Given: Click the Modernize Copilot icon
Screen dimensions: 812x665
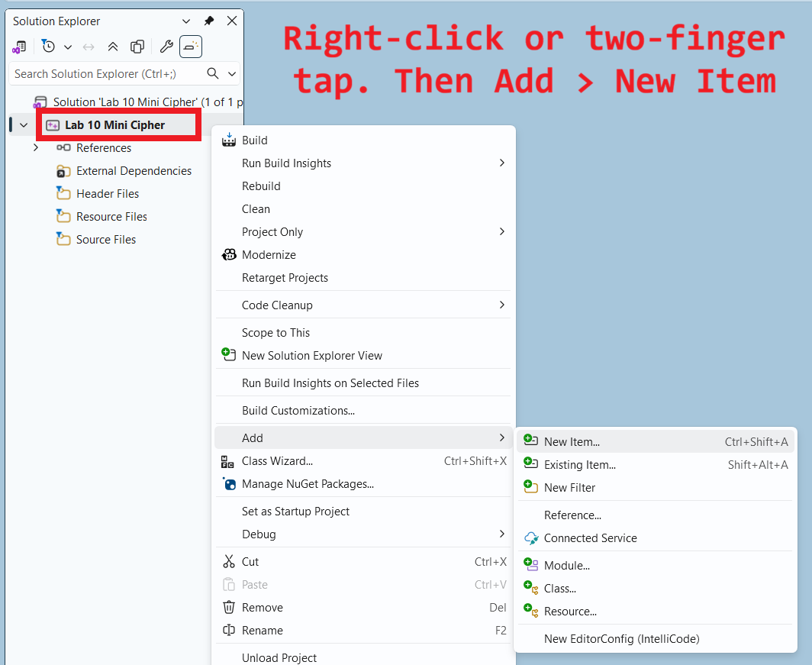Looking at the screenshot, I should 228,255.
